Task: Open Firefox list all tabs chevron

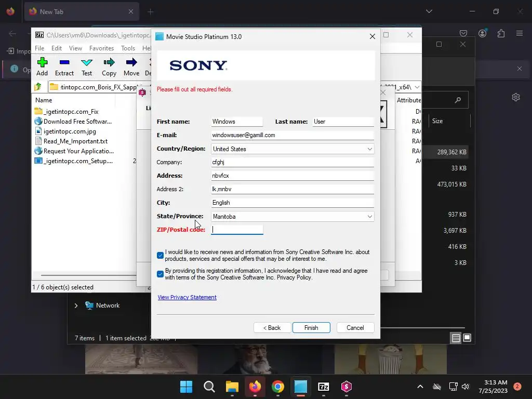Action: click(429, 11)
